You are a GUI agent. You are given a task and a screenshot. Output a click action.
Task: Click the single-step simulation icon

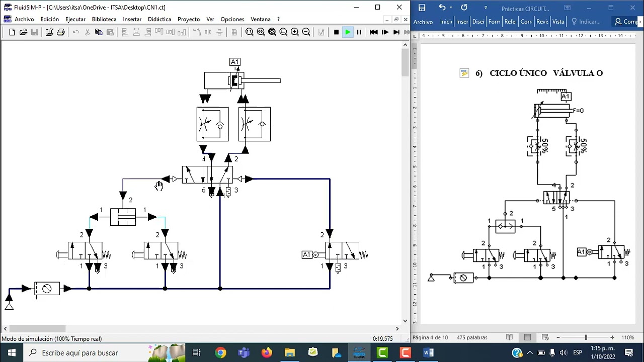(385, 32)
